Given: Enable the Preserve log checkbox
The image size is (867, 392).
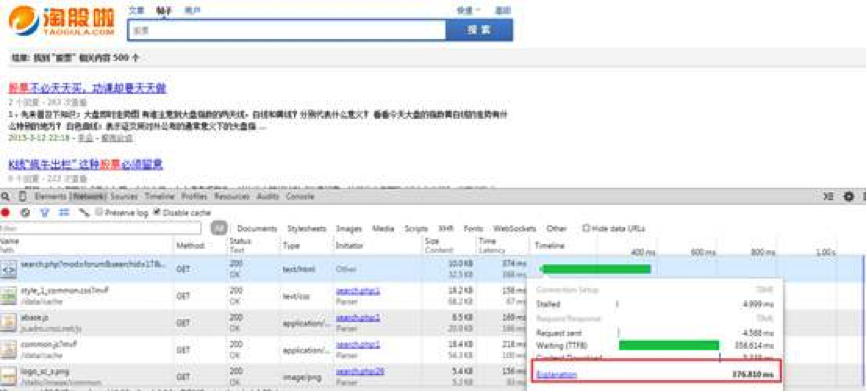Looking at the screenshot, I should [99, 212].
